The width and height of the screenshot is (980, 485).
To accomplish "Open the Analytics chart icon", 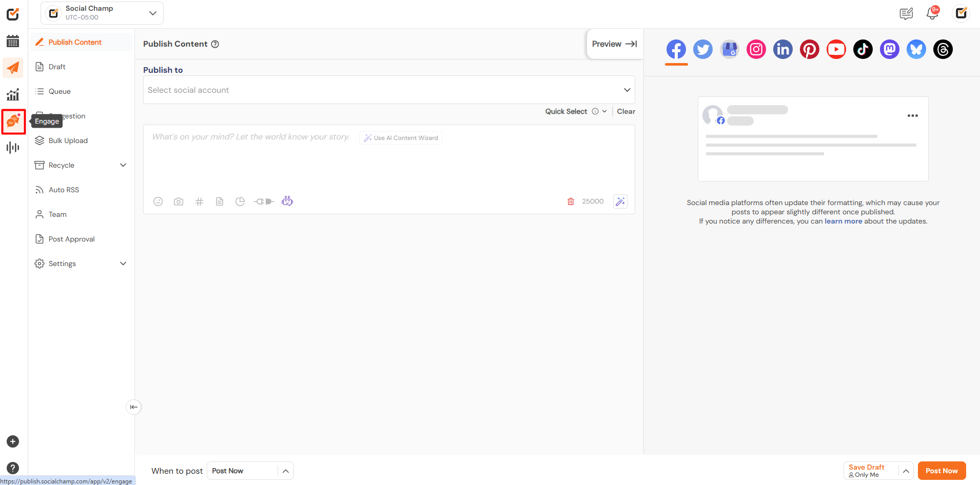I will tap(13, 94).
